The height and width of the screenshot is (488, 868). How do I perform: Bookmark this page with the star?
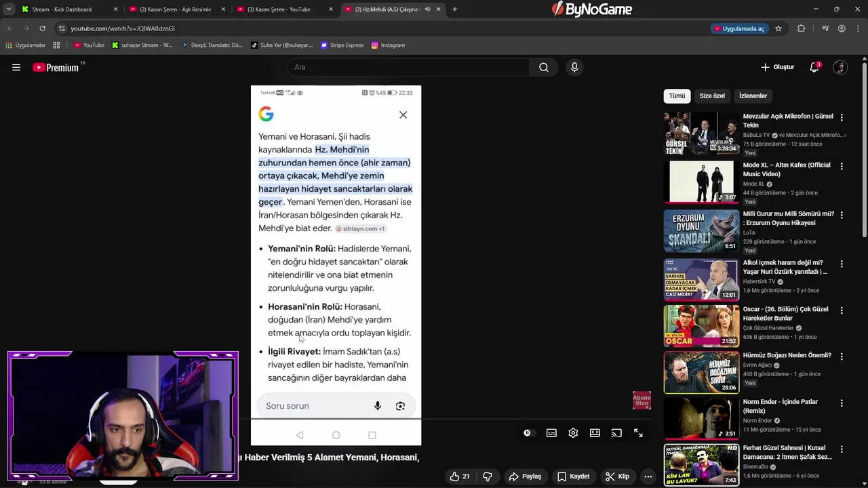pos(778,28)
